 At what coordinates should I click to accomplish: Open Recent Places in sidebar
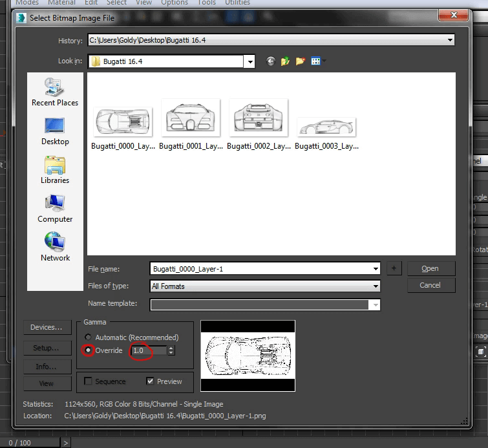[55, 92]
